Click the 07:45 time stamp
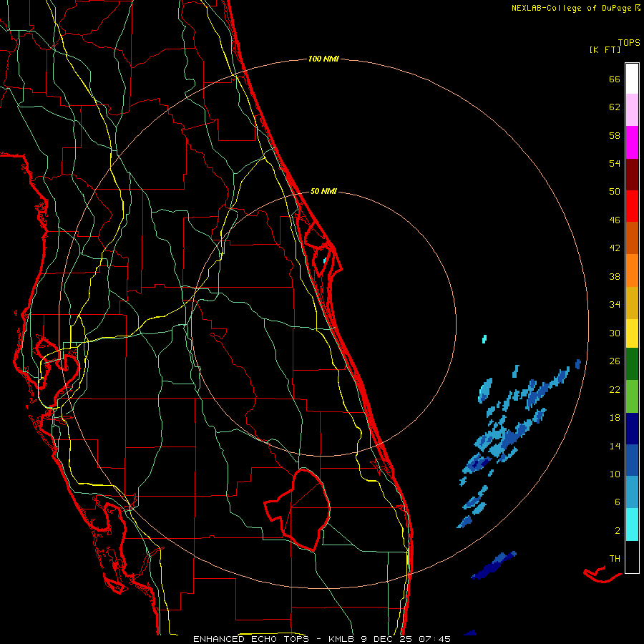Viewport: 644px width, 644px height. [434, 639]
